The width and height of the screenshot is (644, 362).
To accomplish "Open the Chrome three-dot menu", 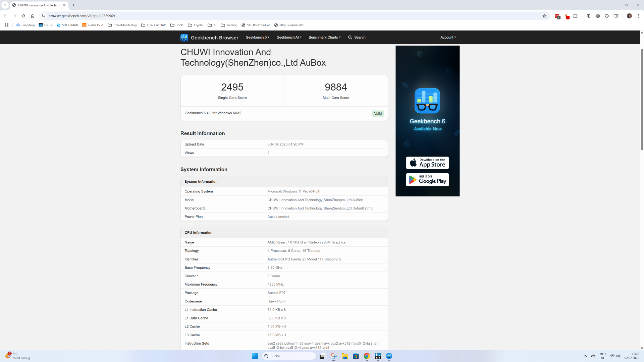I will point(638,16).
